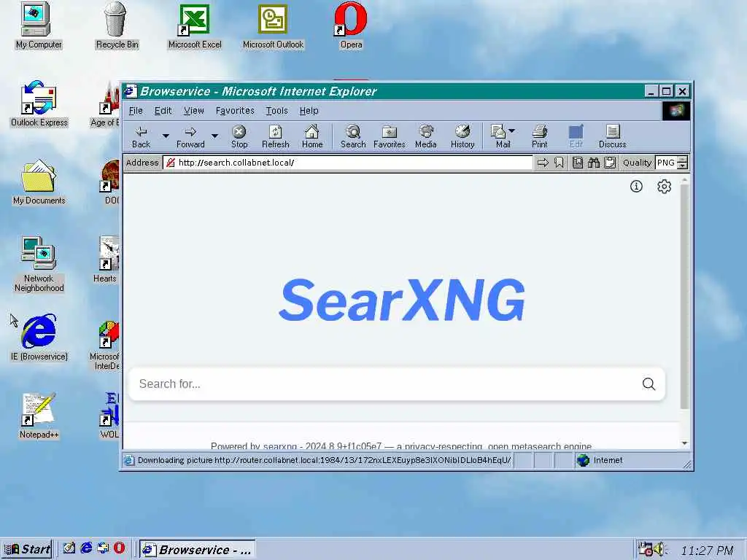
Task: Click the scroll down arrow of page
Action: pyautogui.click(x=684, y=443)
